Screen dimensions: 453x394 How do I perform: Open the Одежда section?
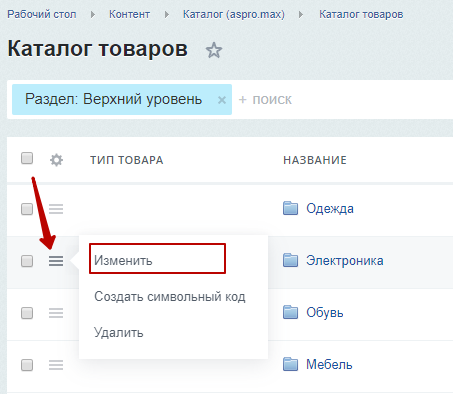pyautogui.click(x=330, y=209)
